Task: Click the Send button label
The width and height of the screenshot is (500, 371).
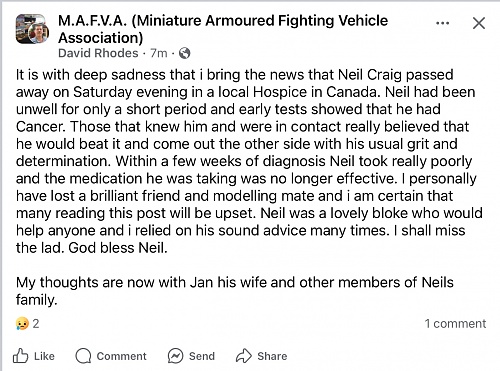Action: [x=202, y=356]
